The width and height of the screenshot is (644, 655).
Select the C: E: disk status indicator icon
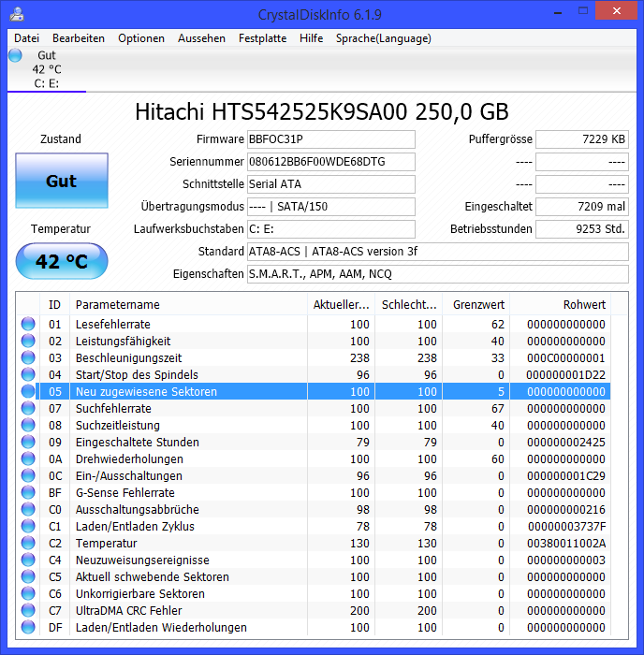coord(16,55)
